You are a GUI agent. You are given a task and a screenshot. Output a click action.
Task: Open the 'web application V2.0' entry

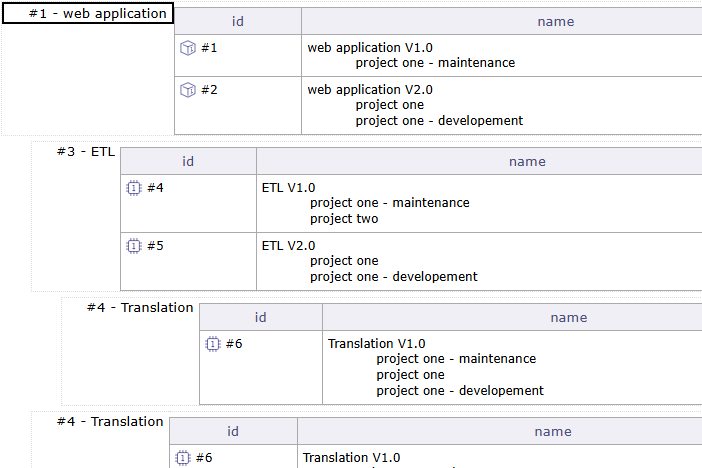(x=370, y=90)
